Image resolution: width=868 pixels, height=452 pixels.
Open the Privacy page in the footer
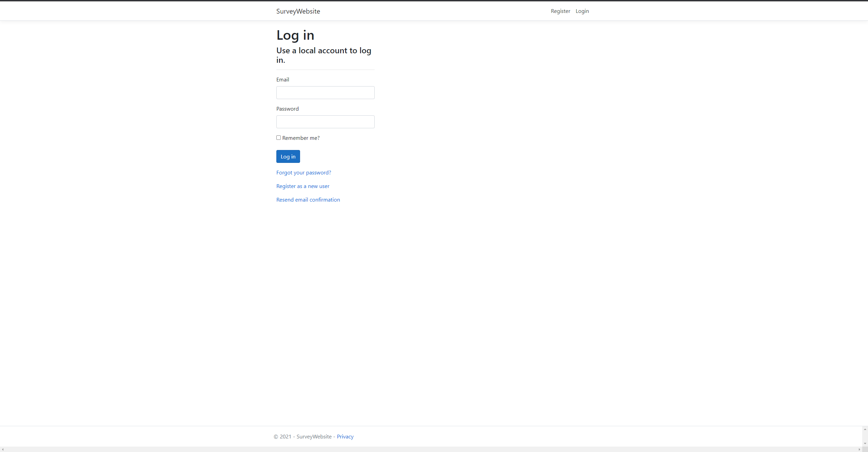tap(345, 436)
